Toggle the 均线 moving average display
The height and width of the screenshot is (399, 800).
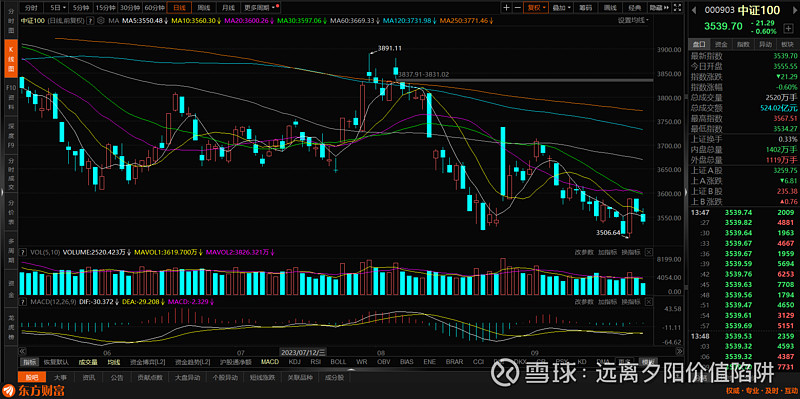coord(113,362)
